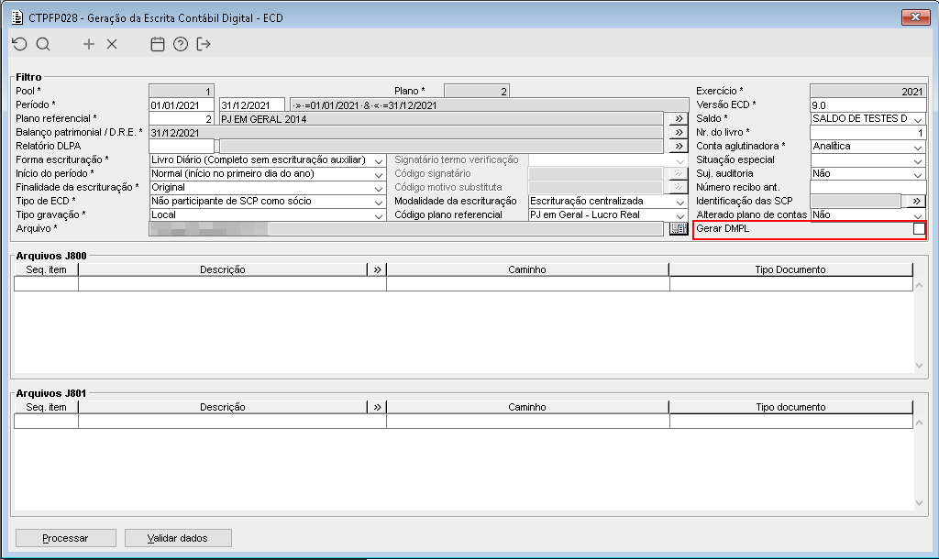Screen dimensions: 939x560
Task: Open the Saldo dropdown
Action: [x=918, y=120]
